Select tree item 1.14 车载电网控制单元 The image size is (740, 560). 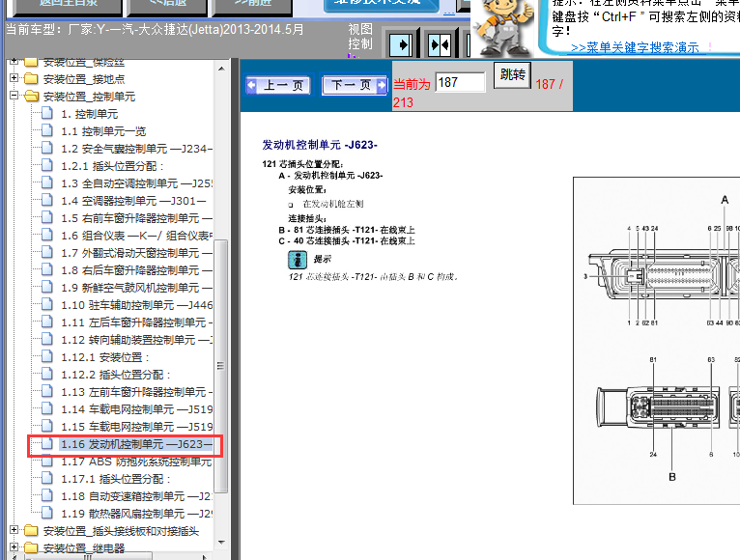click(136, 409)
